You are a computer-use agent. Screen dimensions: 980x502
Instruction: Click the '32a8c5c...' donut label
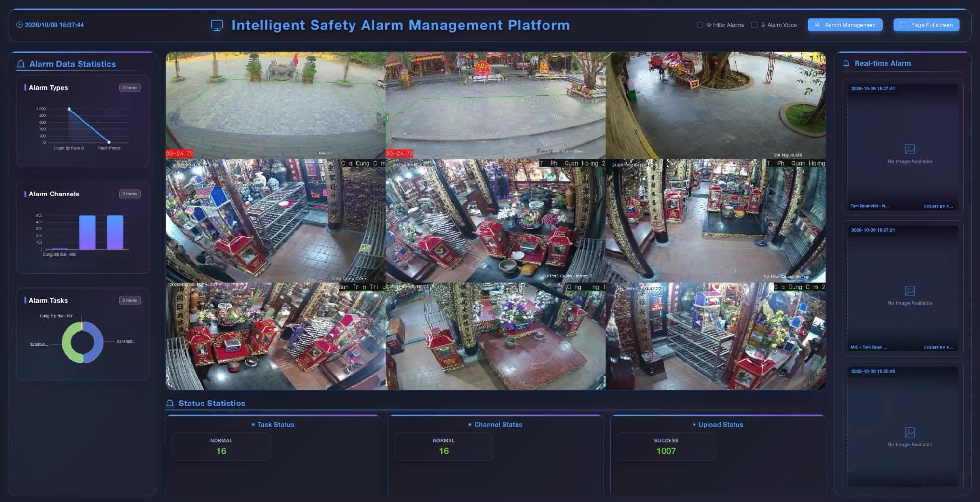pyautogui.click(x=39, y=344)
